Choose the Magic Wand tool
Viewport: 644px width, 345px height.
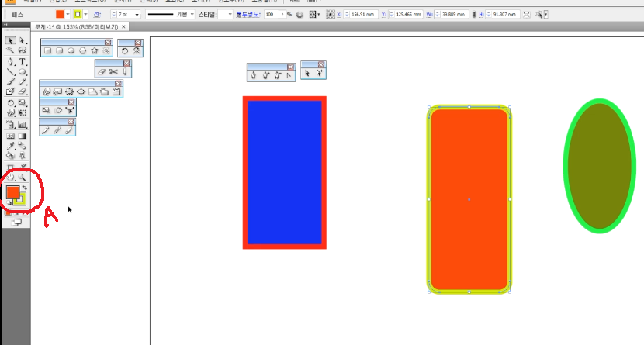pos(10,50)
